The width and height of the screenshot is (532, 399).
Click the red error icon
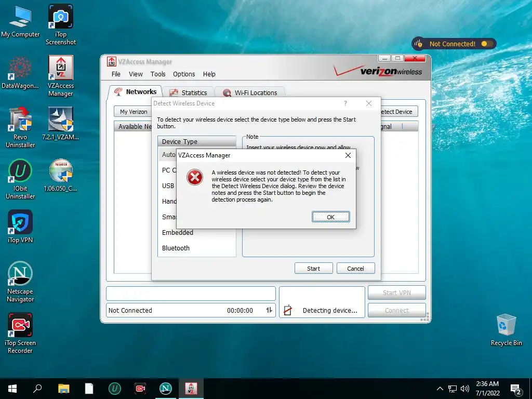click(x=195, y=177)
